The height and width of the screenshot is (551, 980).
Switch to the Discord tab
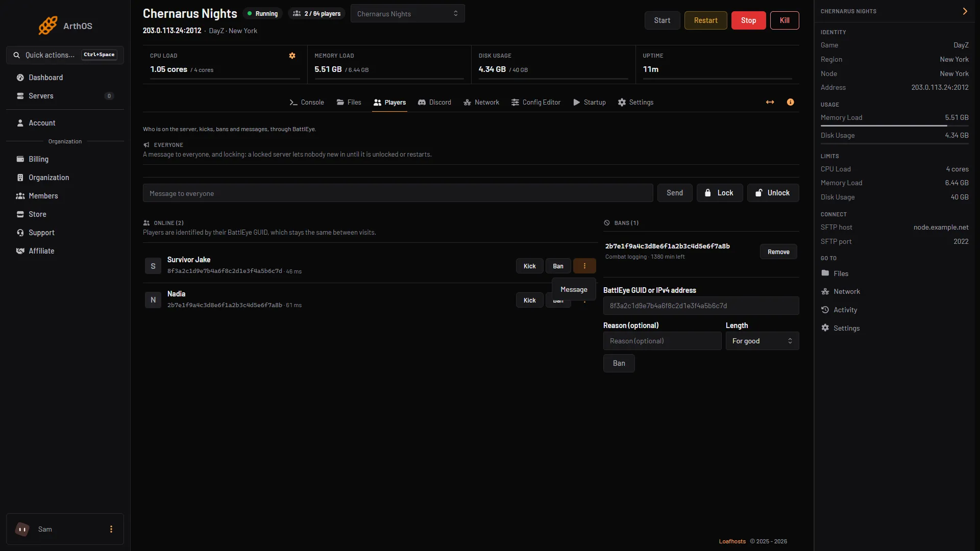click(434, 103)
